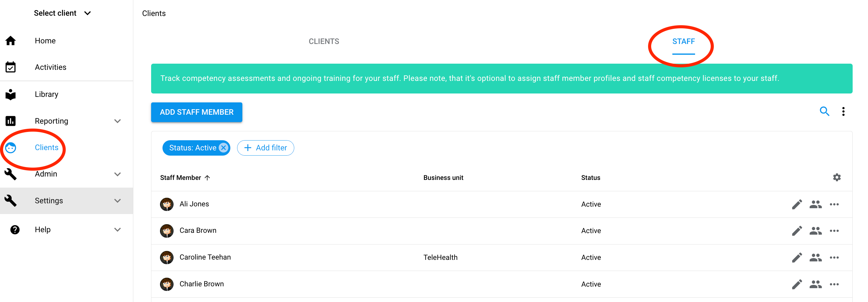Click ADD STAFF MEMBER button
The width and height of the screenshot is (868, 302).
[197, 112]
